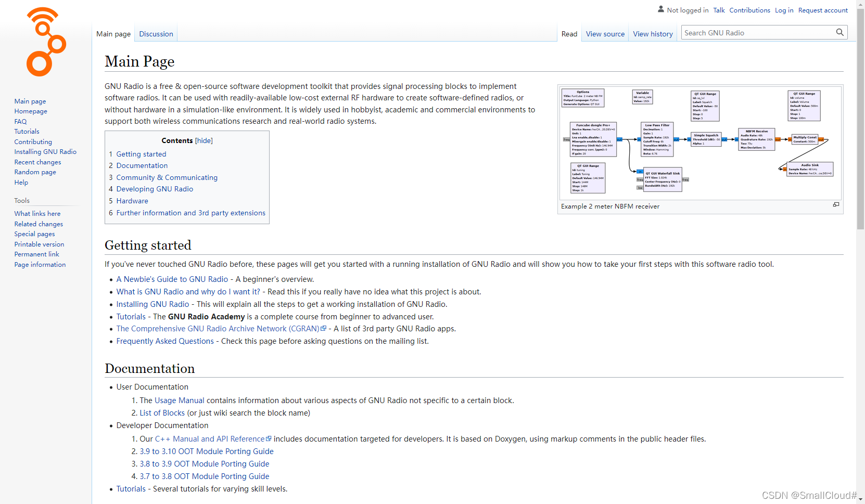Jump to Community & Communicating section
The width and height of the screenshot is (865, 504).
coord(167,177)
